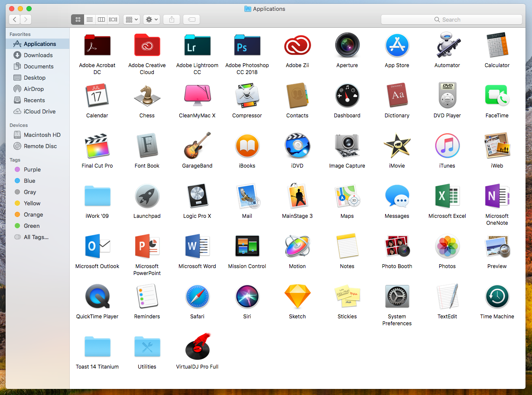Switch to list view mode
Viewport: 532px width, 395px height.
(x=89, y=19)
